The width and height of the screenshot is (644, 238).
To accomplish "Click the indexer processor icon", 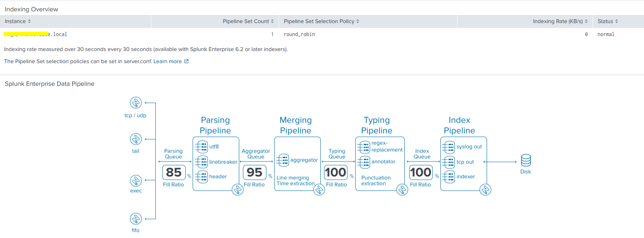I will tap(449, 177).
